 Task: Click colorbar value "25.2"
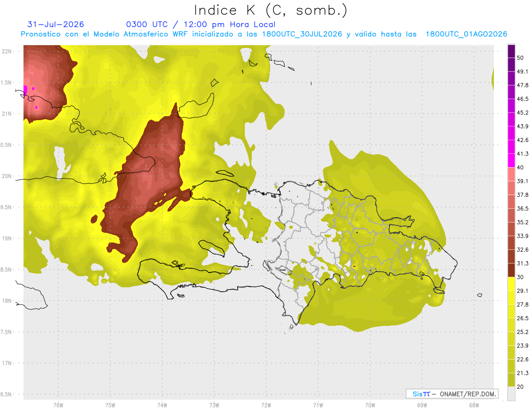[523, 333]
